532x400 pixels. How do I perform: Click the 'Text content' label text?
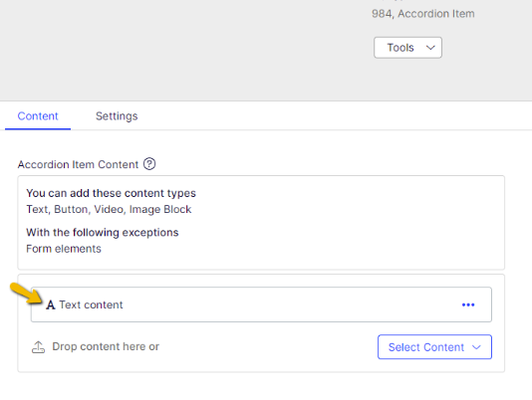point(91,304)
